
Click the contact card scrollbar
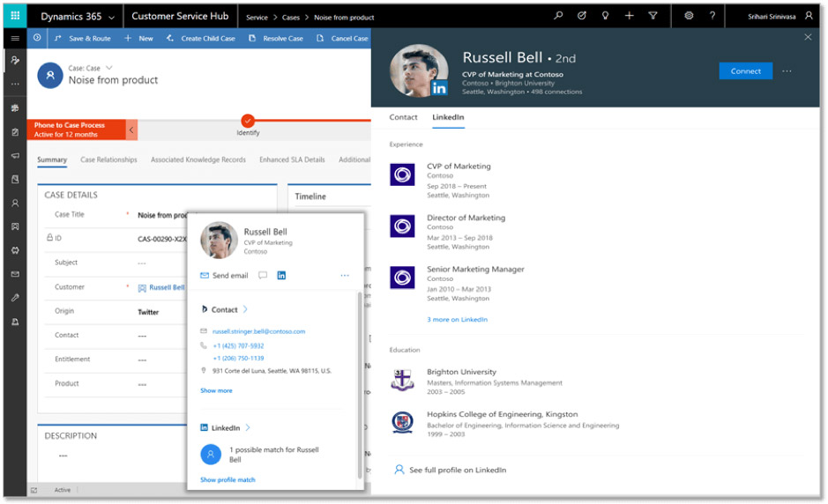(360, 385)
